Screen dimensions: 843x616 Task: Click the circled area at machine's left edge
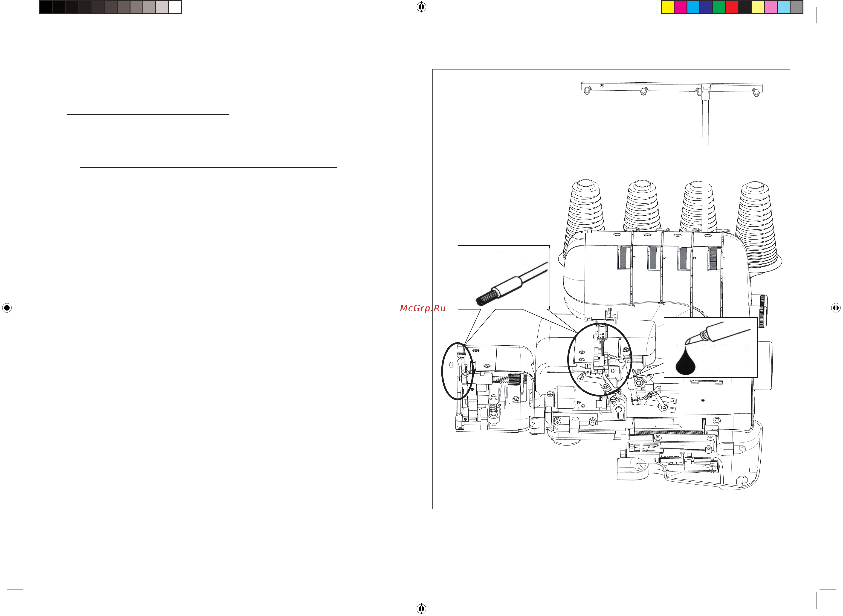pos(458,371)
